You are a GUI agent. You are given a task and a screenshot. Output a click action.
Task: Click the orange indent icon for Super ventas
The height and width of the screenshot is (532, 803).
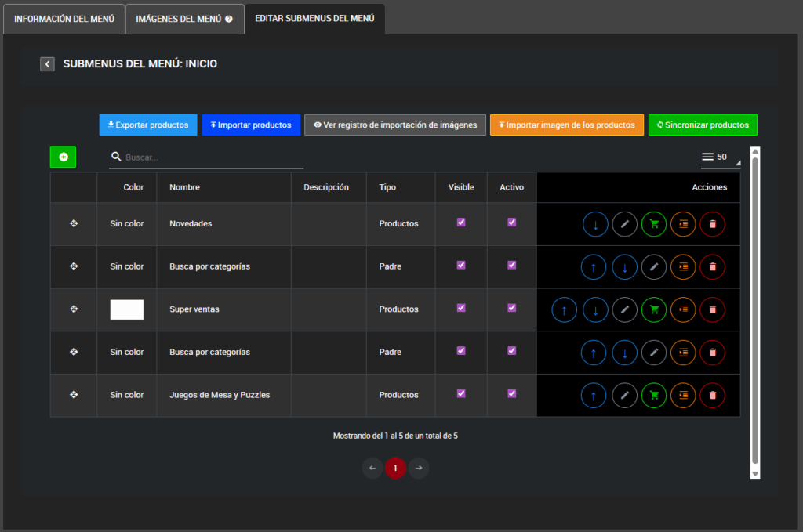point(683,309)
